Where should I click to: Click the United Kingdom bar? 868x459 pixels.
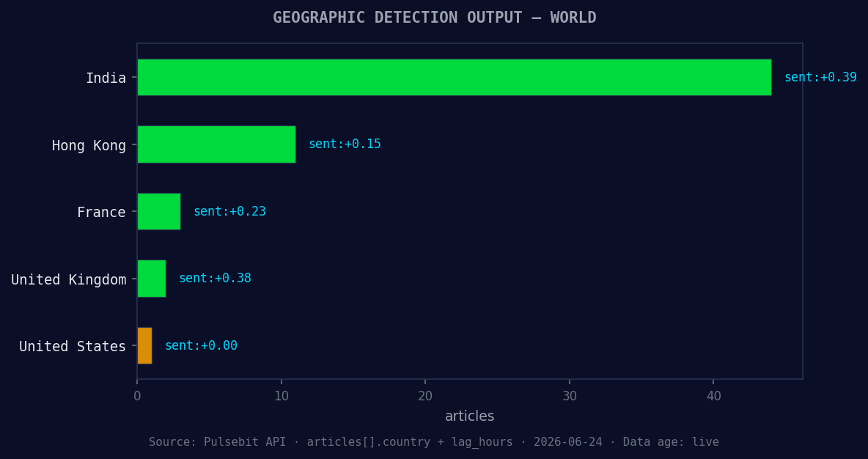point(152,279)
